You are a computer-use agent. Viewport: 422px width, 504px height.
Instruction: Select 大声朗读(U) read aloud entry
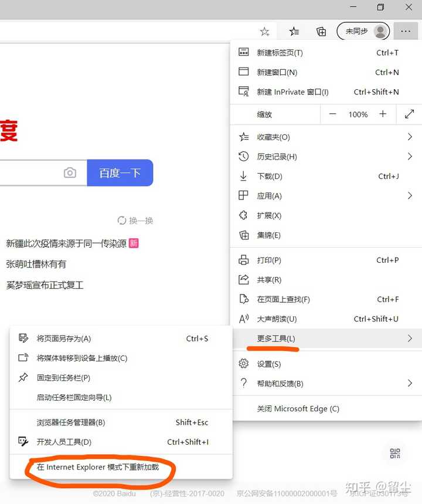pos(326,319)
